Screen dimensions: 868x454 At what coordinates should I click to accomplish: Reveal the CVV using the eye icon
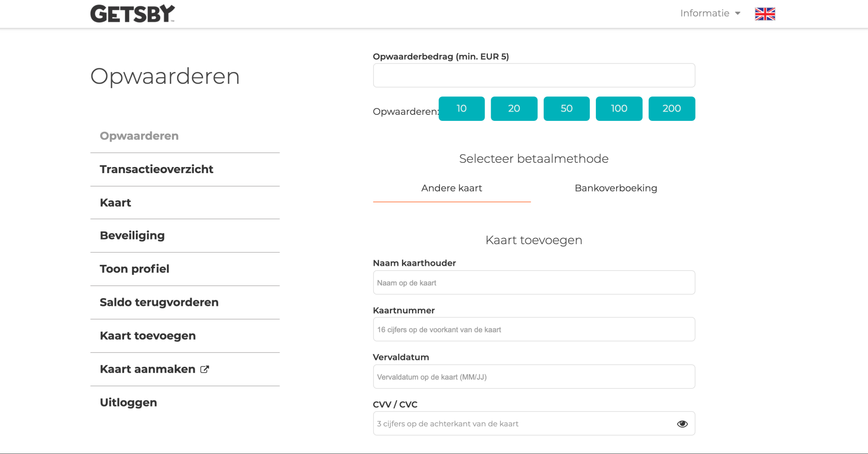[682, 423]
